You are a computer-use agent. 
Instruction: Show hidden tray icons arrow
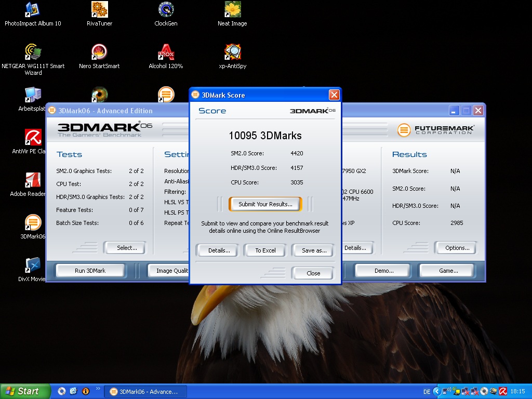tap(436, 392)
